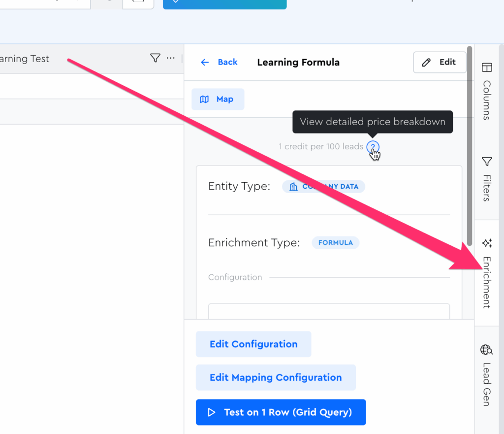Open Edit Mapping Configuration
The width and height of the screenshot is (504, 434).
click(x=276, y=378)
